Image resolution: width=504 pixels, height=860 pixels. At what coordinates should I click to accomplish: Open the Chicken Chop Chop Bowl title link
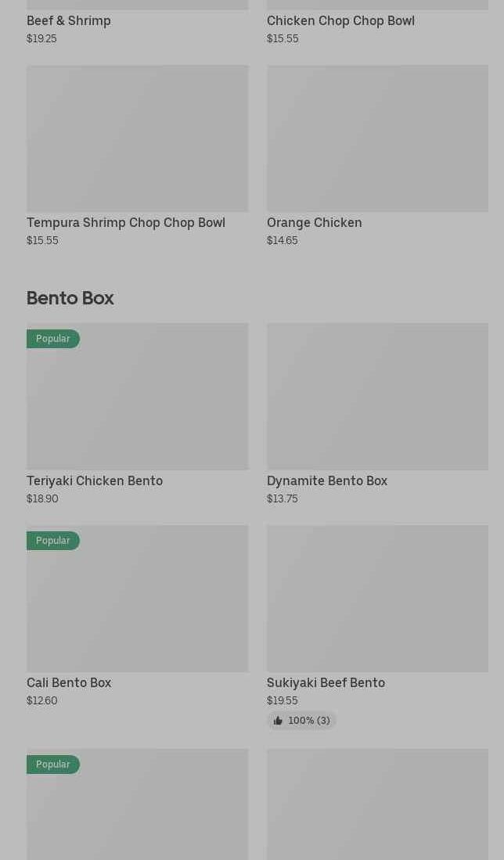tap(340, 21)
